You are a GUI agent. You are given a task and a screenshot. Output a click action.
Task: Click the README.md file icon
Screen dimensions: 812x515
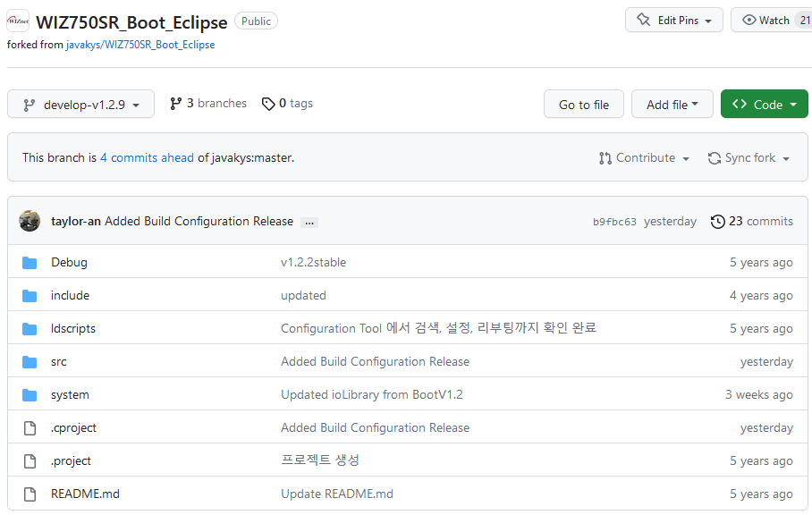(x=30, y=494)
